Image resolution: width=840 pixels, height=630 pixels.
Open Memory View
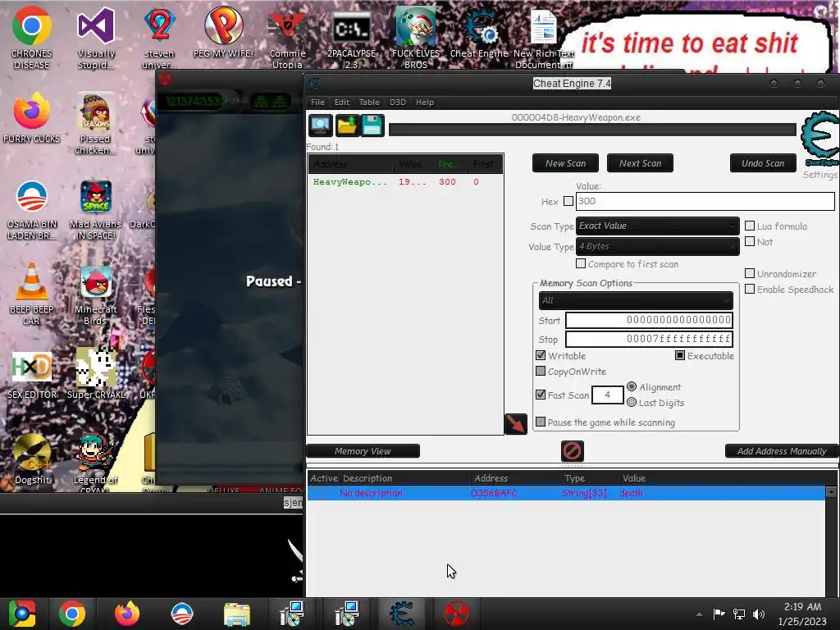click(x=363, y=451)
